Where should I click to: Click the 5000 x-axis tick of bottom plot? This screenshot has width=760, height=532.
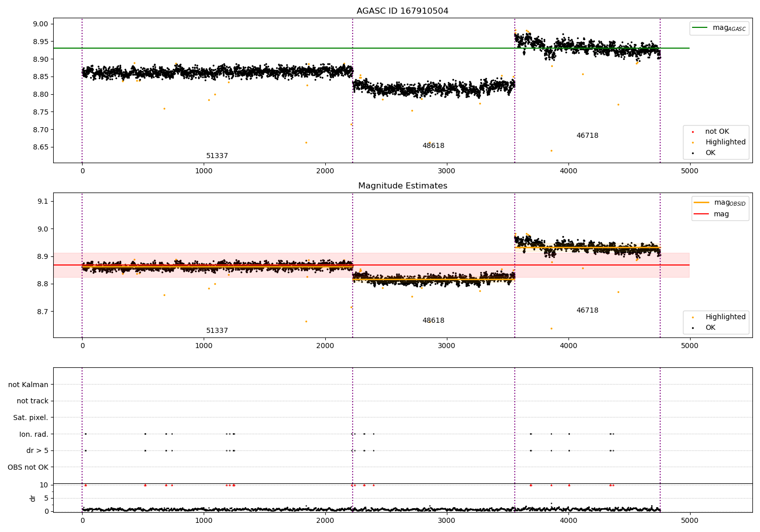[690, 521]
